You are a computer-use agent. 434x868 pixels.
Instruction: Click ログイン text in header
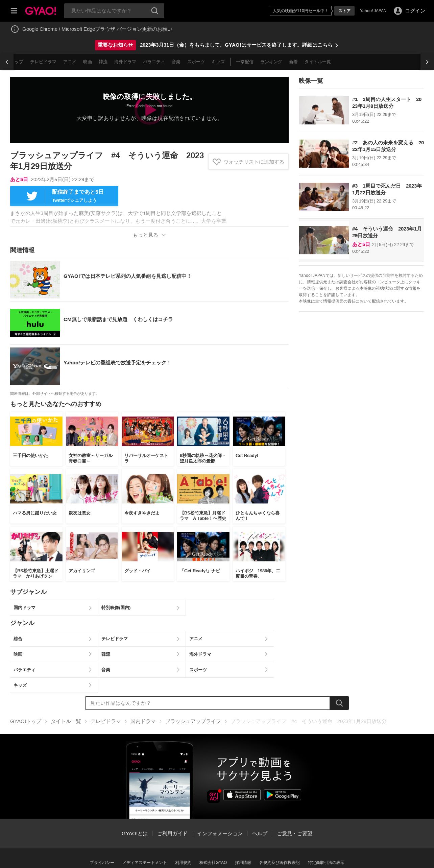415,11
